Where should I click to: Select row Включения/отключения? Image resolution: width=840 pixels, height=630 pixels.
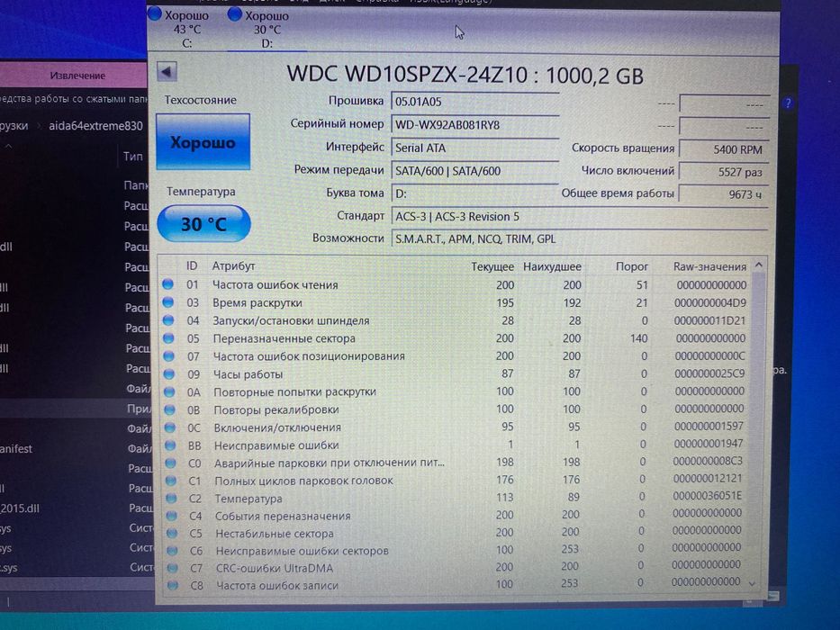pyautogui.click(x=456, y=427)
